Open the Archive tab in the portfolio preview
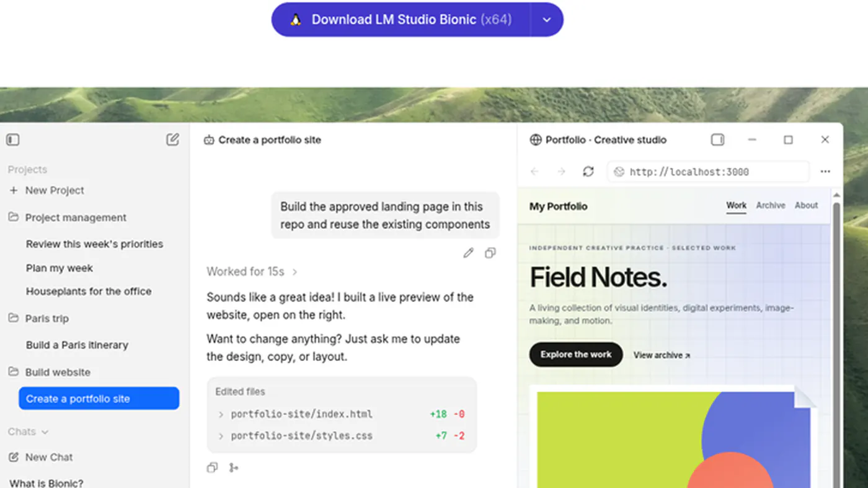 771,205
